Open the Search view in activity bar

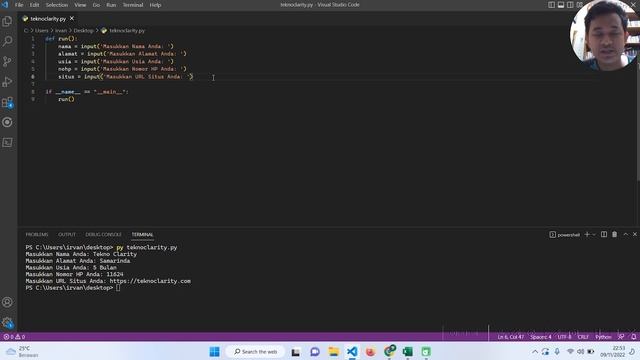(x=7, y=41)
